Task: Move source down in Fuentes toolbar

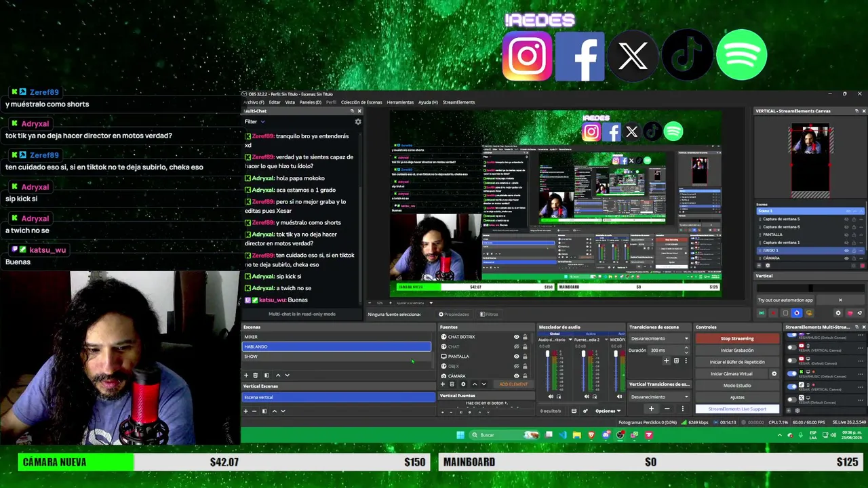Action: (x=484, y=384)
